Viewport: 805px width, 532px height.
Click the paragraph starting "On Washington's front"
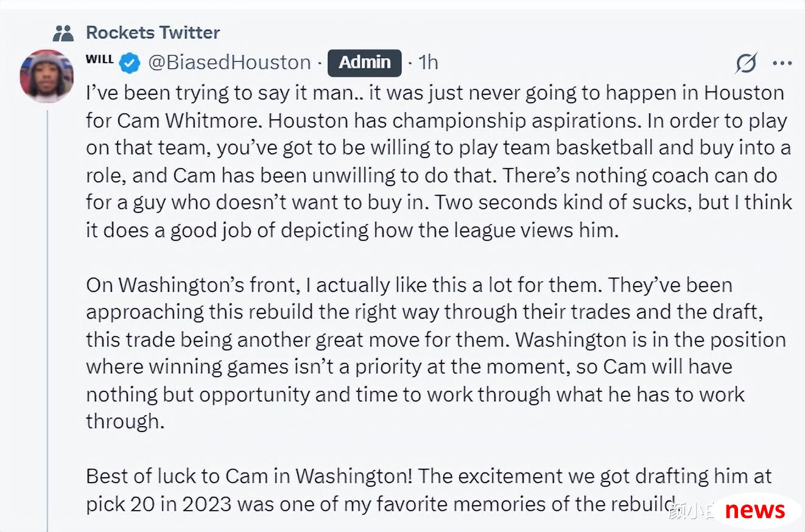[x=436, y=353]
